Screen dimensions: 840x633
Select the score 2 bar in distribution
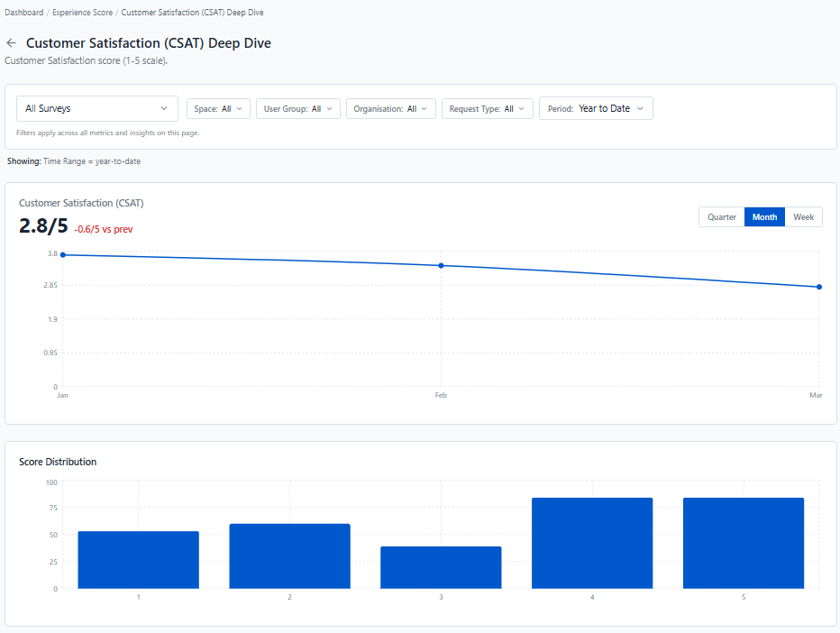290,556
